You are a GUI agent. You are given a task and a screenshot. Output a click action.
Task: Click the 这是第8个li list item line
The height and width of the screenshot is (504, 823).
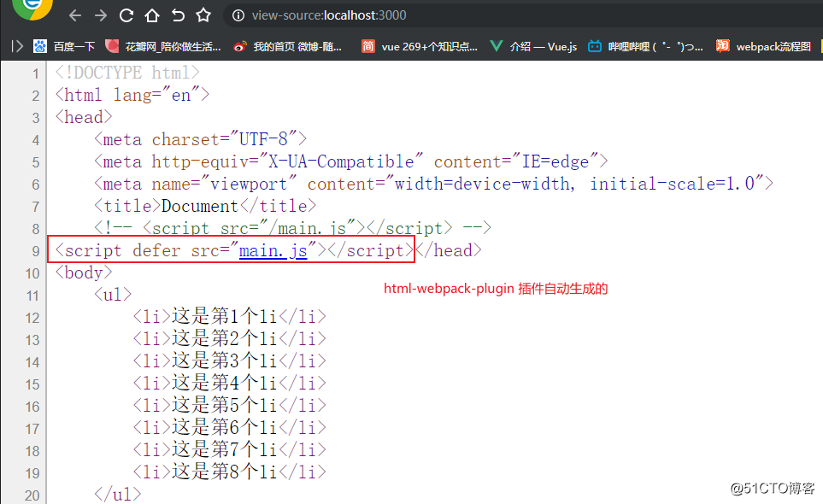point(229,472)
